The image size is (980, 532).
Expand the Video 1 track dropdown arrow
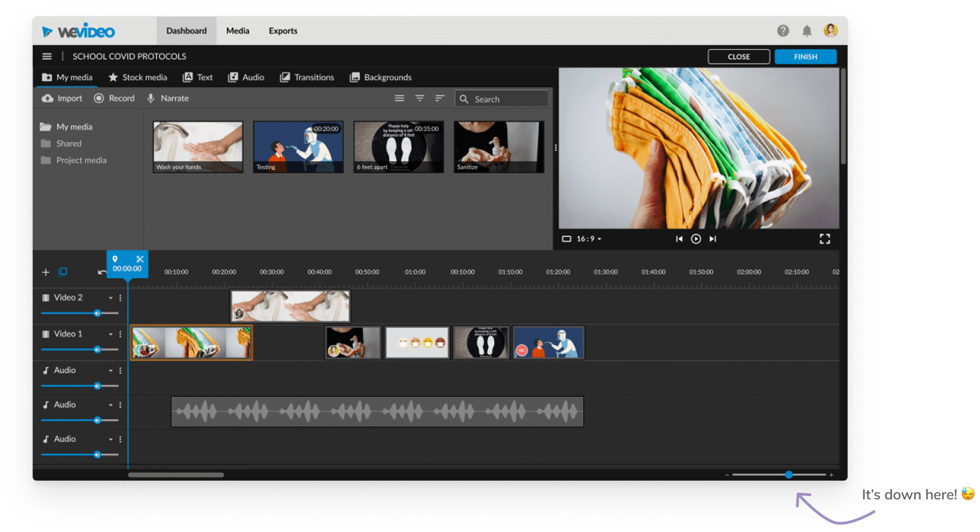[111, 334]
